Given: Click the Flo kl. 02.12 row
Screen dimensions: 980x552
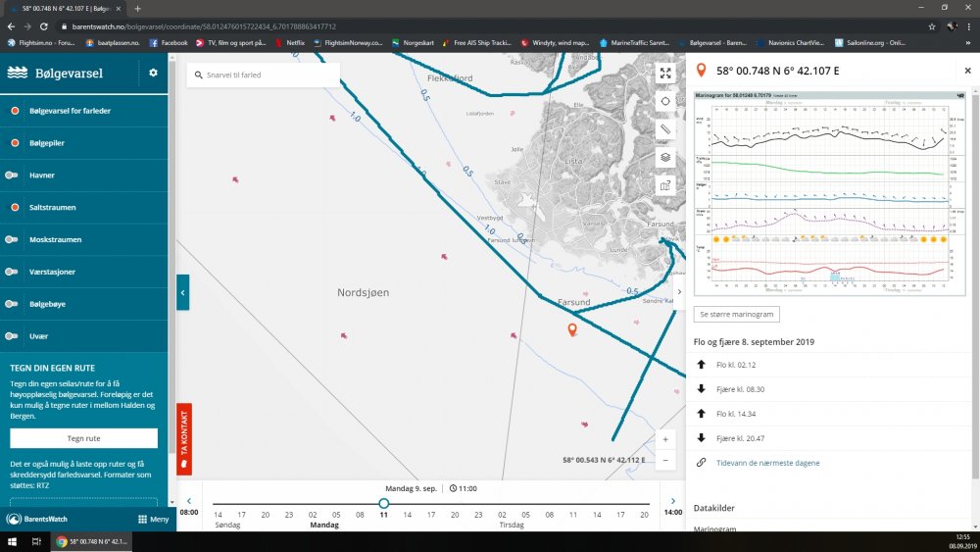Looking at the screenshot, I should pyautogui.click(x=829, y=365).
